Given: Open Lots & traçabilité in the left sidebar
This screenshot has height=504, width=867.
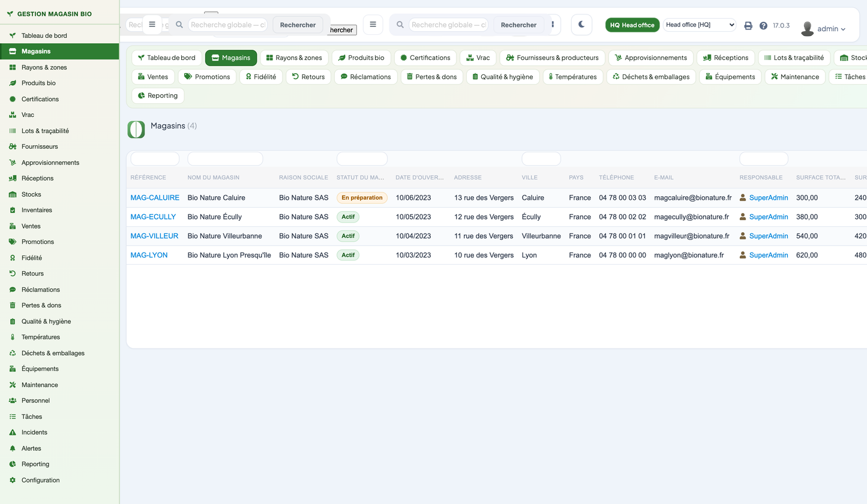Looking at the screenshot, I should [59, 131].
